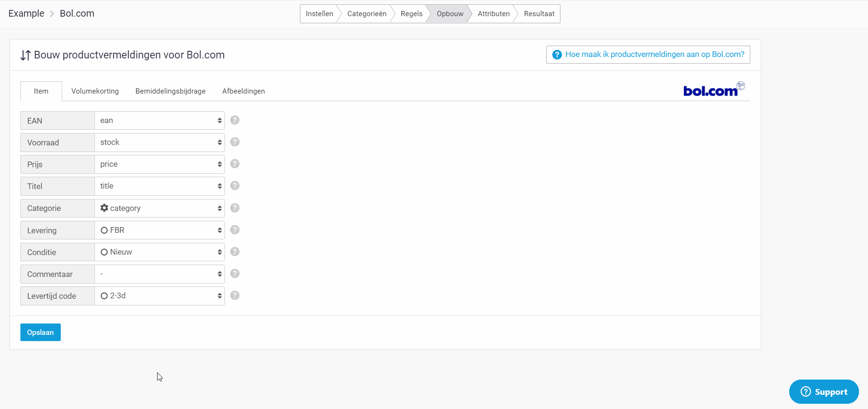Go to the Resultaat step
Image resolution: width=868 pixels, height=409 pixels.
tap(539, 14)
